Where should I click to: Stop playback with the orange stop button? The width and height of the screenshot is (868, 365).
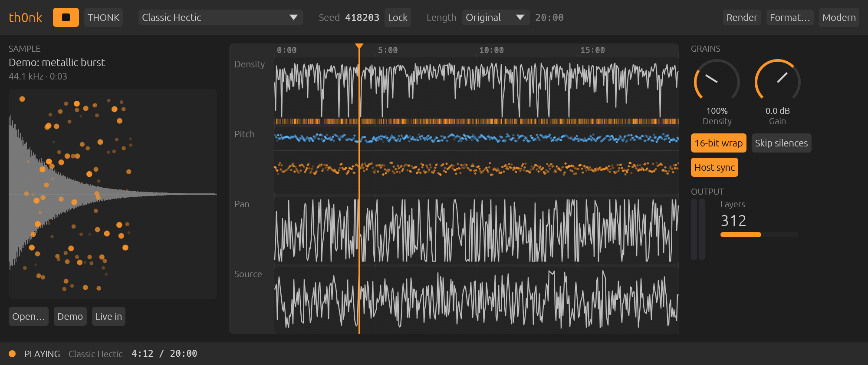point(66,17)
